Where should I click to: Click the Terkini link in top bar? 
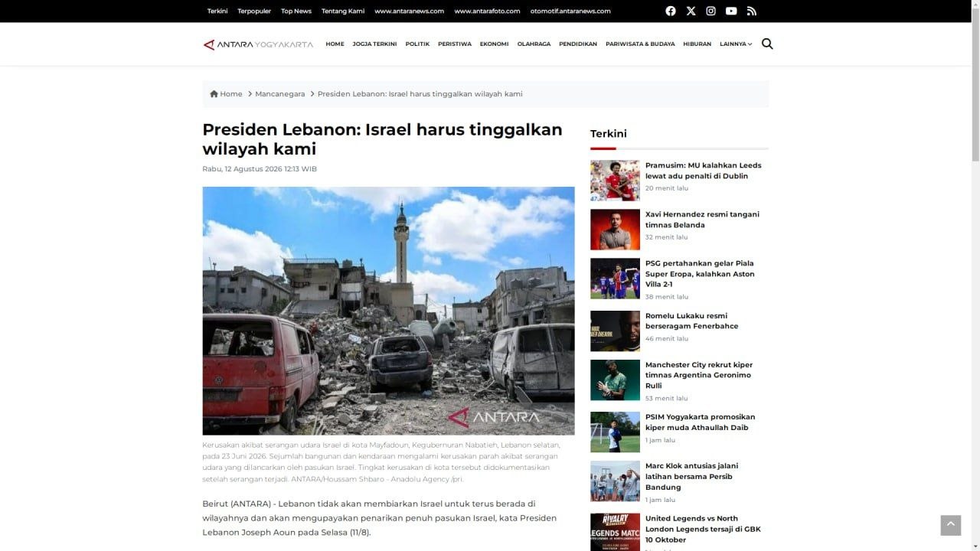(217, 11)
